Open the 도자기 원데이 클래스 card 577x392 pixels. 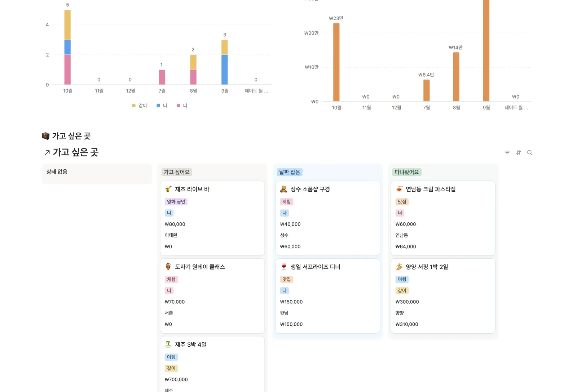pyautogui.click(x=212, y=296)
